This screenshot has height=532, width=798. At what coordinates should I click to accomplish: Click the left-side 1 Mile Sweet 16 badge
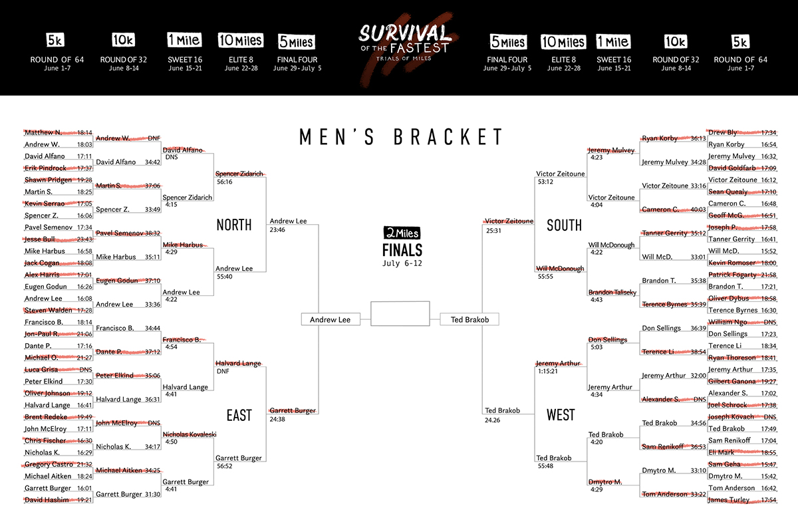(185, 41)
